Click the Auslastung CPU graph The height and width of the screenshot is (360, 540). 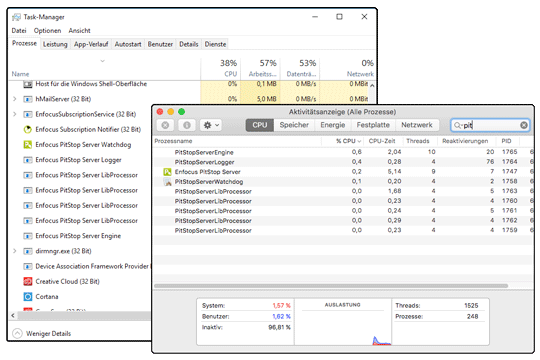click(343, 322)
